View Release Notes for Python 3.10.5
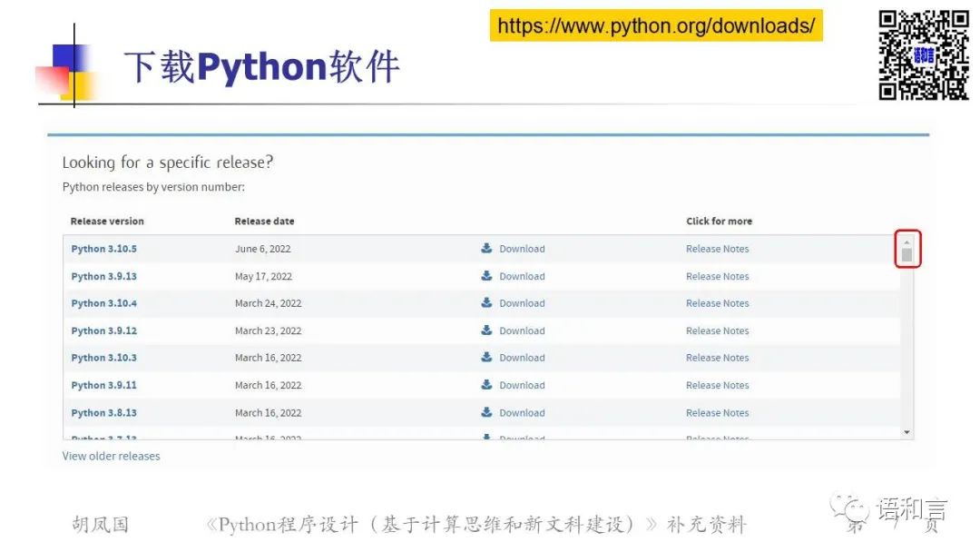Viewport: 980px width, 552px height. 718,249
